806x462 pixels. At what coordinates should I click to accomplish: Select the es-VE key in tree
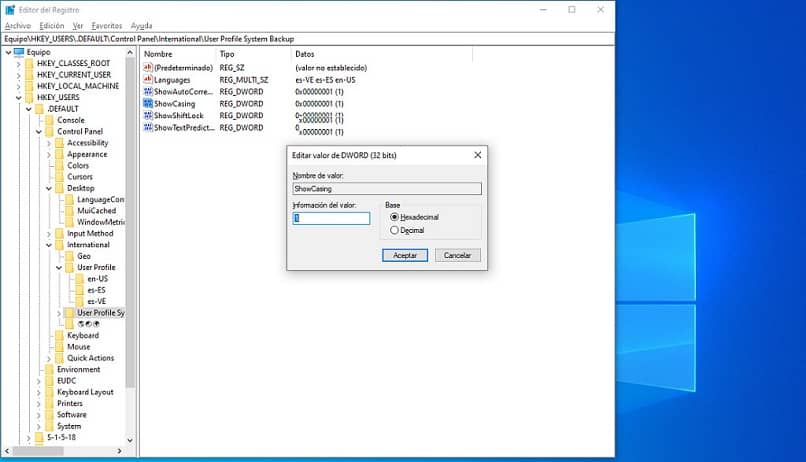(x=97, y=301)
